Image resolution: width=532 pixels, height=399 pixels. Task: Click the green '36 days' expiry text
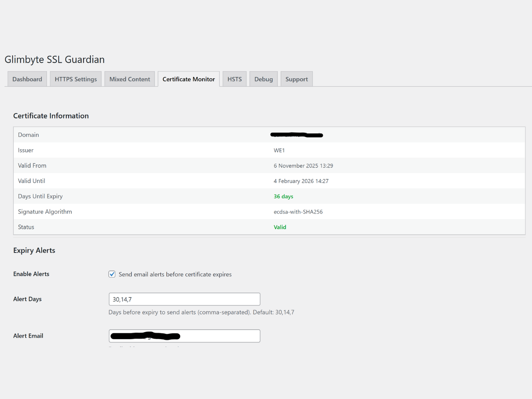283,197
